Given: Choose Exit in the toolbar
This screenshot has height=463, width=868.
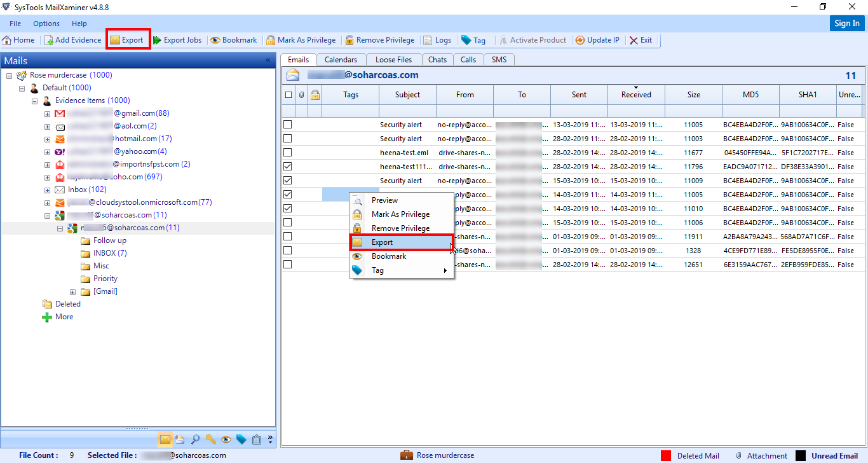Looking at the screenshot, I should (x=641, y=40).
